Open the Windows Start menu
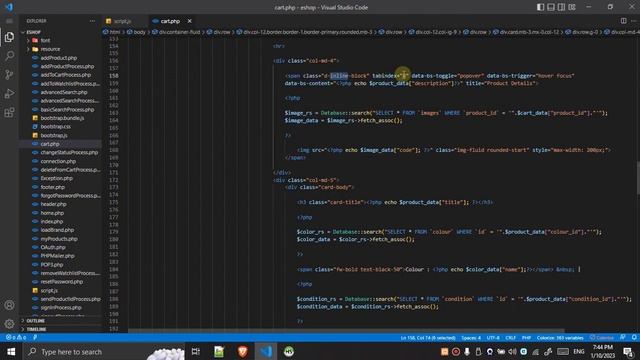This screenshot has width=640, height=360. (x=11, y=351)
